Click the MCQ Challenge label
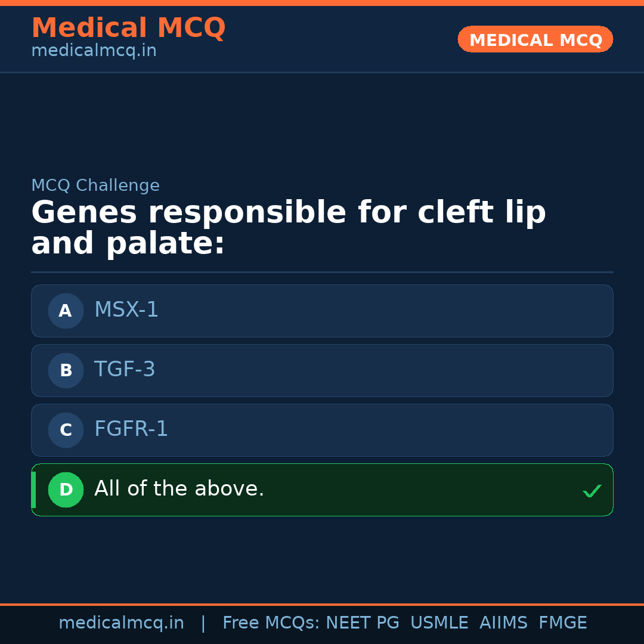This screenshot has width=644, height=644. [95, 186]
